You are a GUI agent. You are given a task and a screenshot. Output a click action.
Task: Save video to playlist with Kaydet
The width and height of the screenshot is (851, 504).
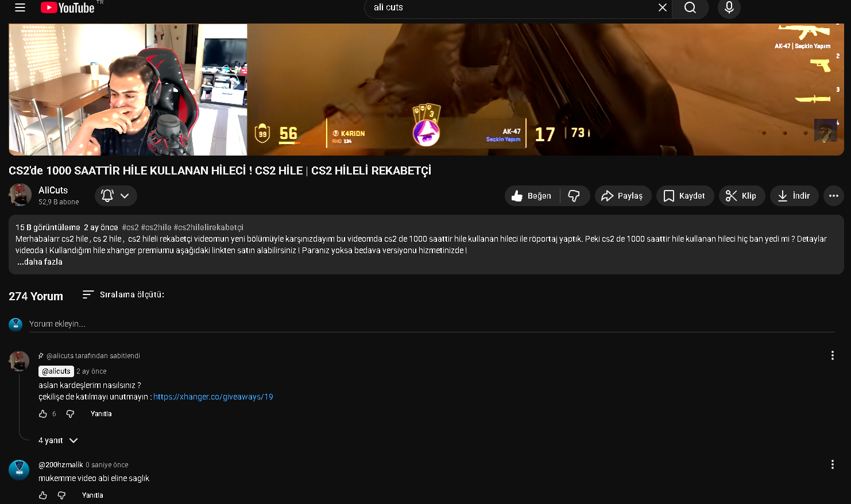point(684,196)
